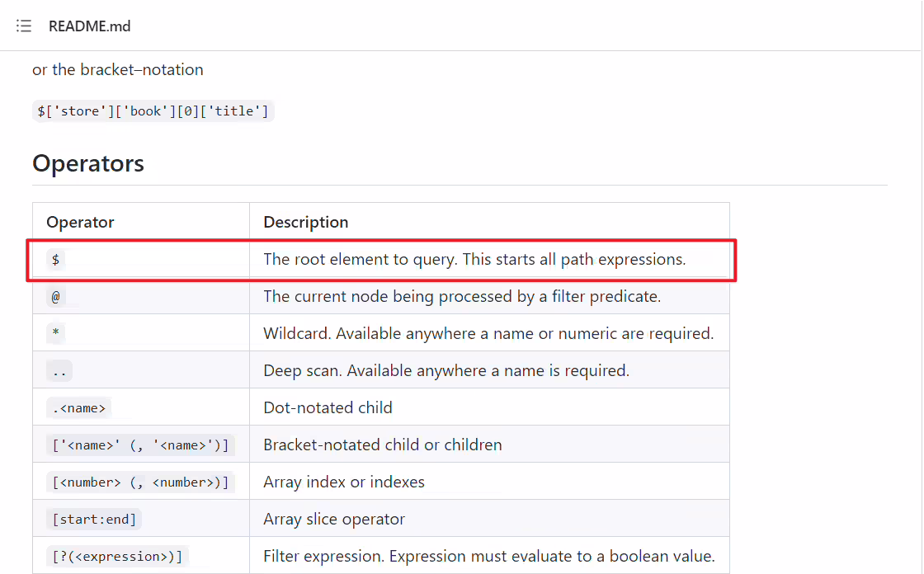Click the * wildcard operator code

point(55,333)
